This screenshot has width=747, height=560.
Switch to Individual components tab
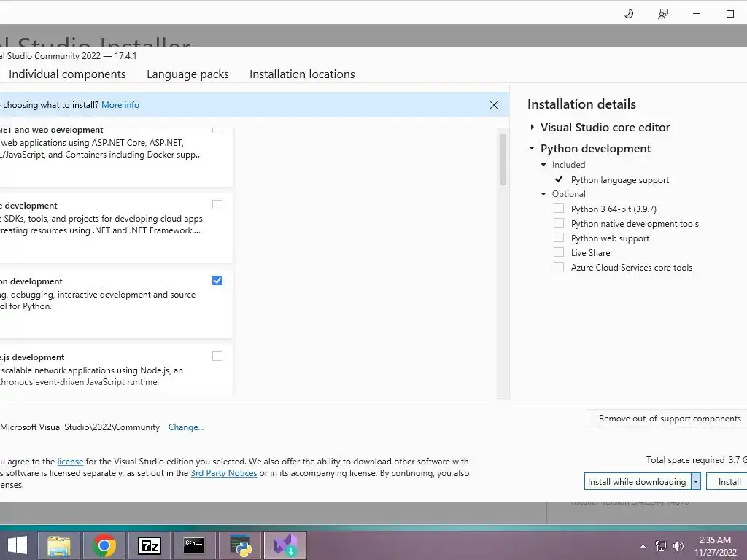tap(67, 74)
